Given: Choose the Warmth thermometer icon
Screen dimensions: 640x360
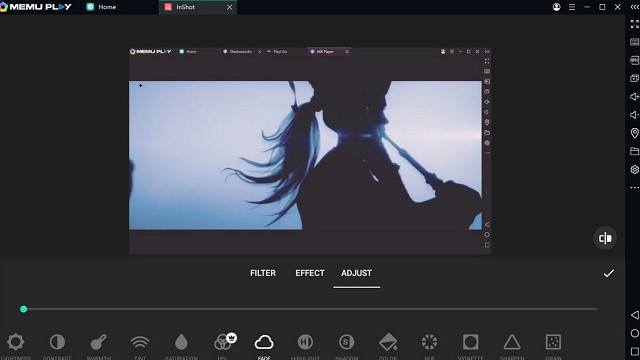Looking at the screenshot, I should [99, 342].
